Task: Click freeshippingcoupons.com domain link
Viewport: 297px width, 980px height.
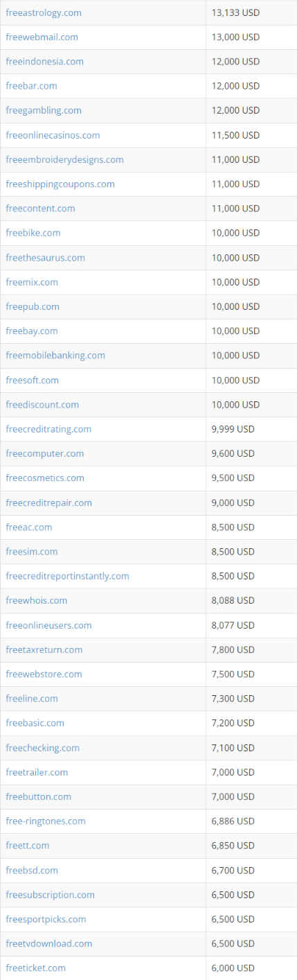Action: pyautogui.click(x=60, y=184)
